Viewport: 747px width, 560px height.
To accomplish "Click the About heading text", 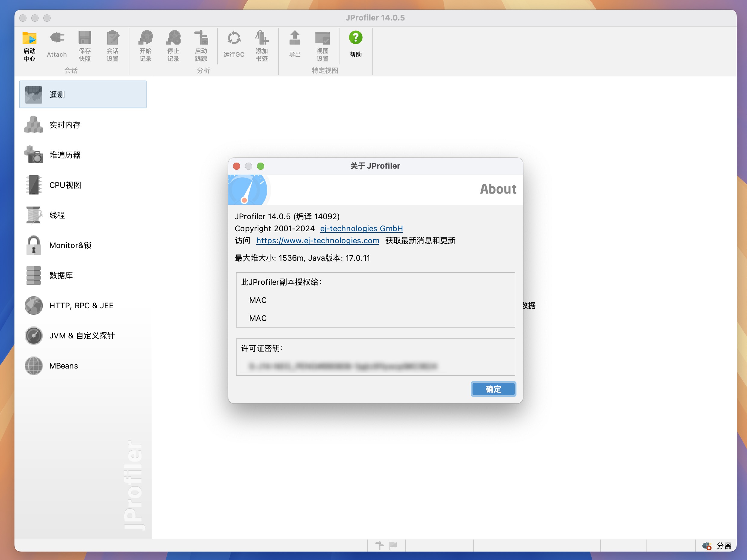I will pyautogui.click(x=498, y=189).
